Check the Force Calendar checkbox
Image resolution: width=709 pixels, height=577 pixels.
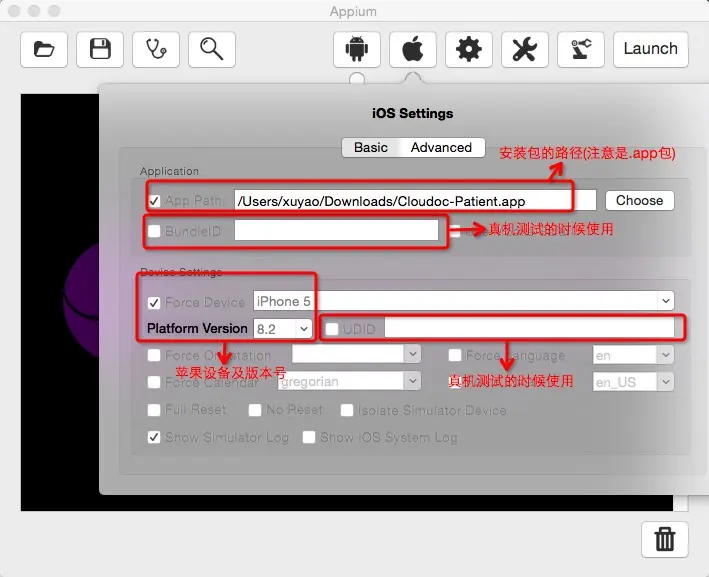pos(154,382)
